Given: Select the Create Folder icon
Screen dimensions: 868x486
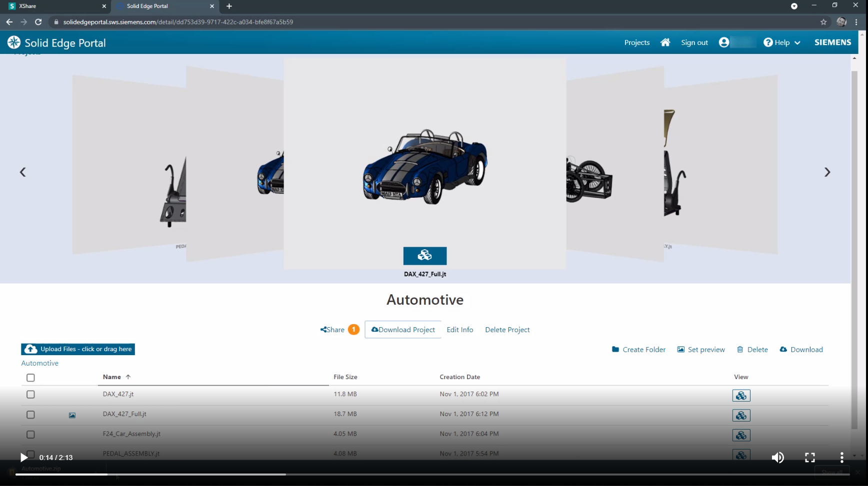Looking at the screenshot, I should [x=615, y=349].
